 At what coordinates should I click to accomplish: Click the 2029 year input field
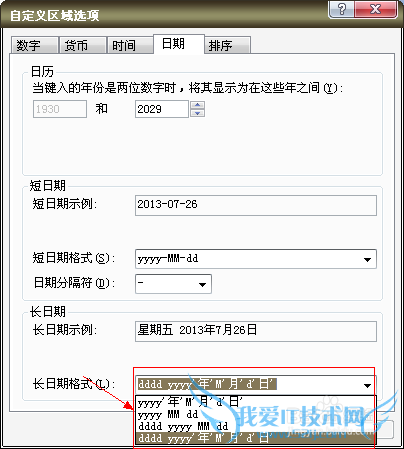point(162,109)
